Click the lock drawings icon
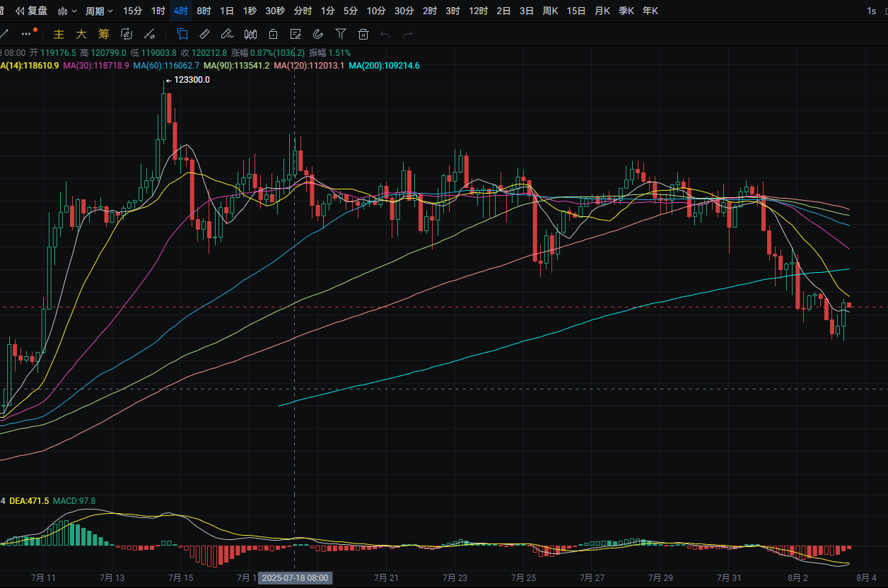888x588 pixels. pyautogui.click(x=273, y=33)
